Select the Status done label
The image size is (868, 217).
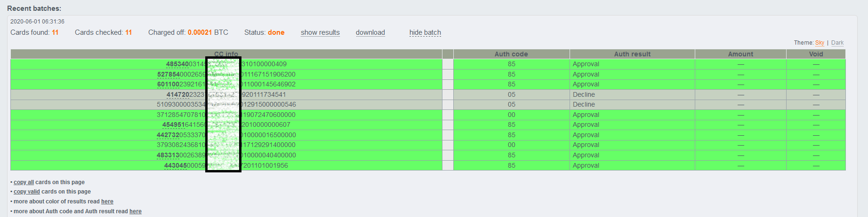point(264,32)
